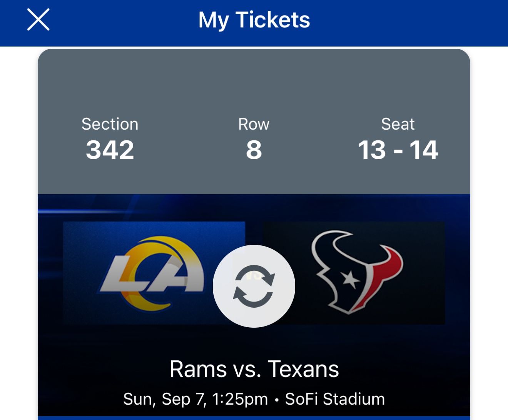This screenshot has width=508, height=420.
Task: Tap the 1:25pm kickoff time
Action: [x=240, y=399]
